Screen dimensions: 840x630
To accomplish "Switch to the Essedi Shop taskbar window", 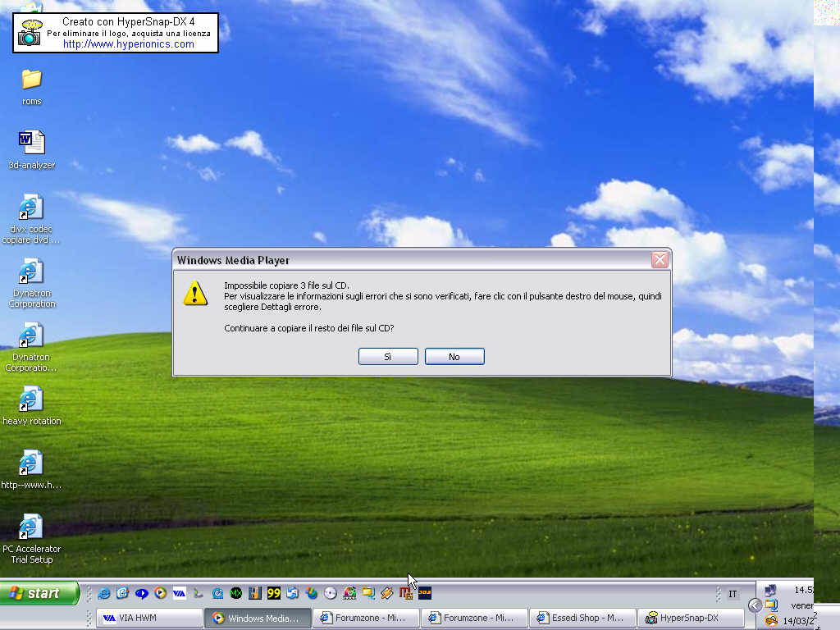I will coord(582,619).
